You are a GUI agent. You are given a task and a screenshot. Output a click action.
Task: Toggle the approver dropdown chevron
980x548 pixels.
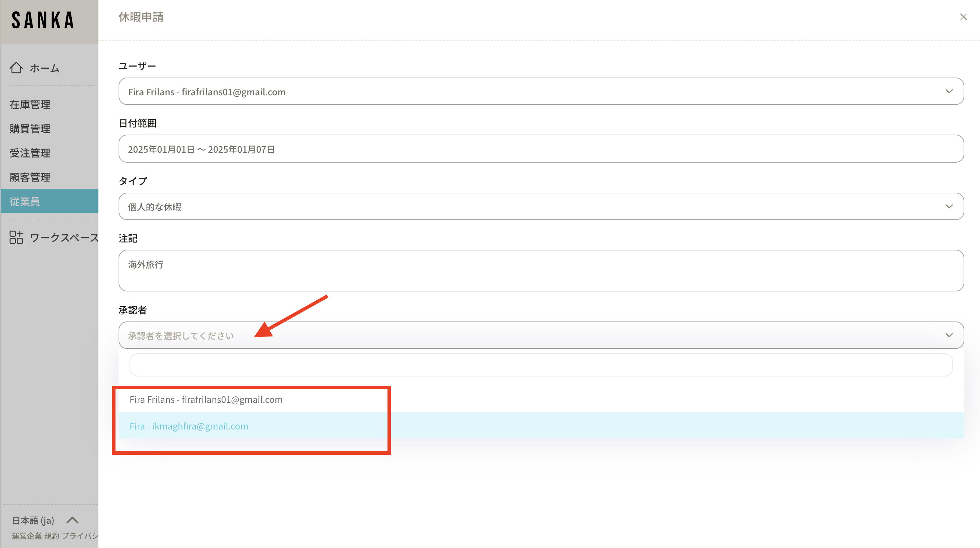coord(949,335)
